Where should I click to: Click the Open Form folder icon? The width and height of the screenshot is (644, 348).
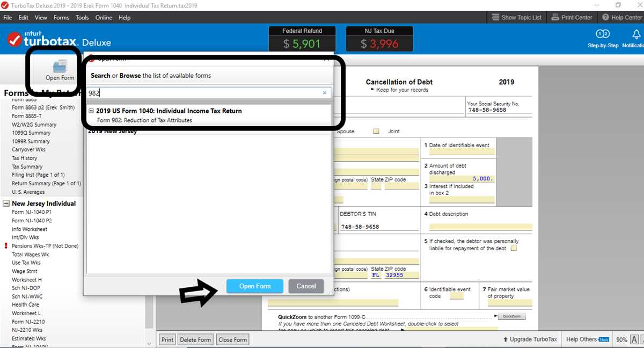[60, 66]
